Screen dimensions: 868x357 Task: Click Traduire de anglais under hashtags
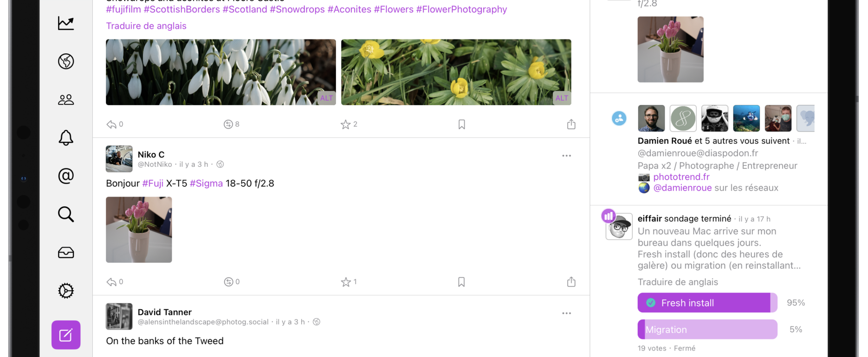point(146,26)
